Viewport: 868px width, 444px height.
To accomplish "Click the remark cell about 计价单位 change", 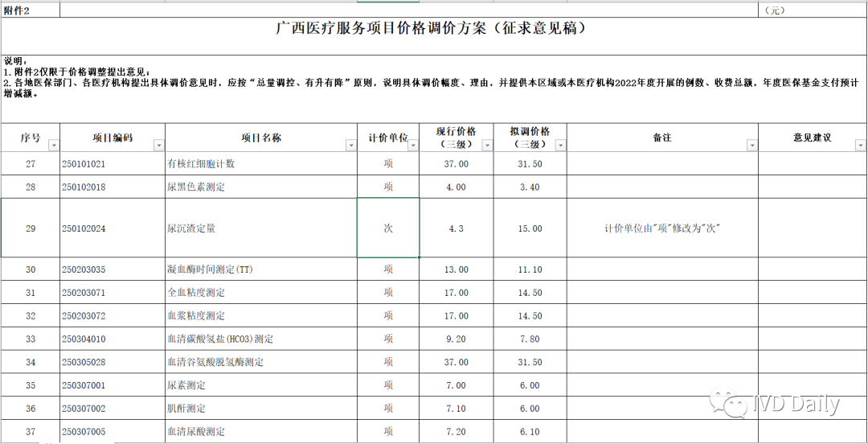I will tap(661, 228).
